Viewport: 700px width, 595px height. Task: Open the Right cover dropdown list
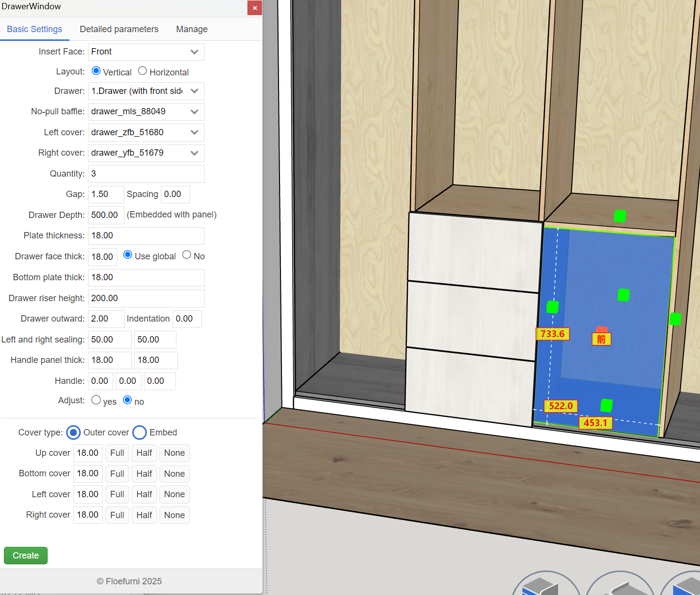[146, 153]
